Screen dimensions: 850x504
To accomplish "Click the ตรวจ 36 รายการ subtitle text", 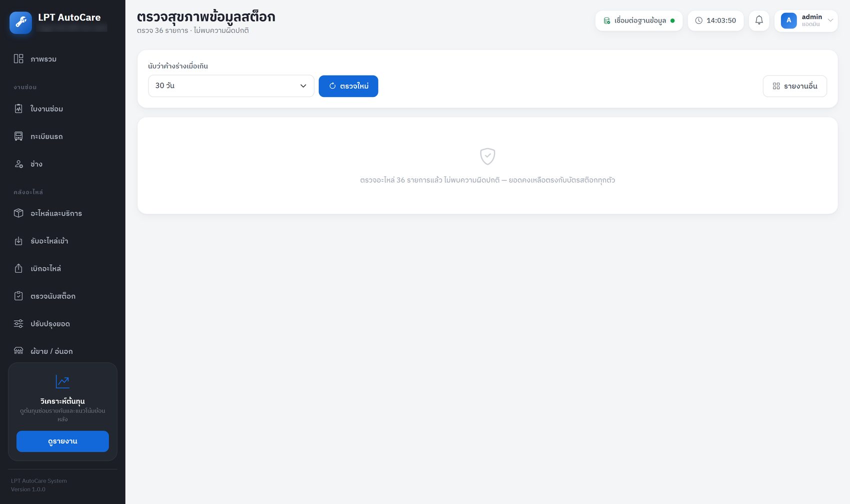I will click(193, 30).
